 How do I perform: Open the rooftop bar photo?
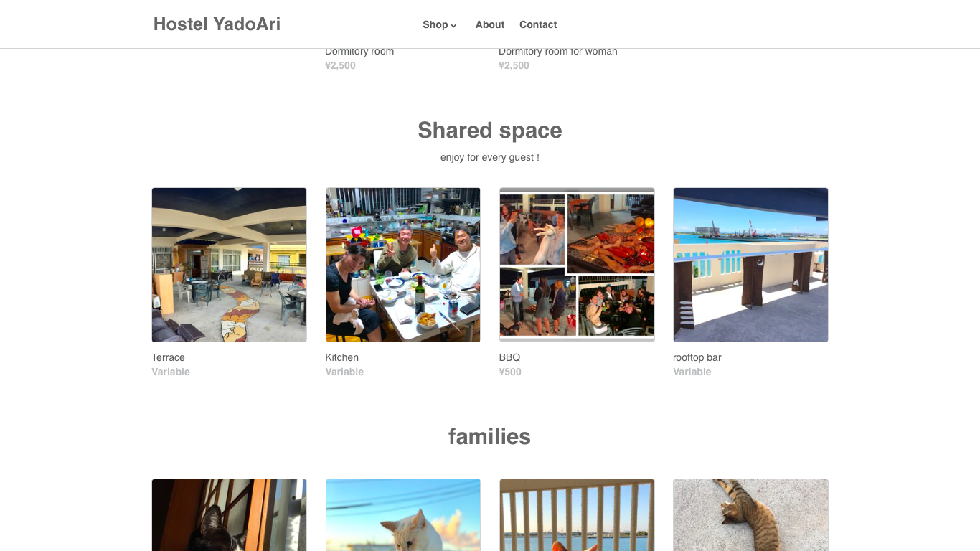(x=750, y=265)
